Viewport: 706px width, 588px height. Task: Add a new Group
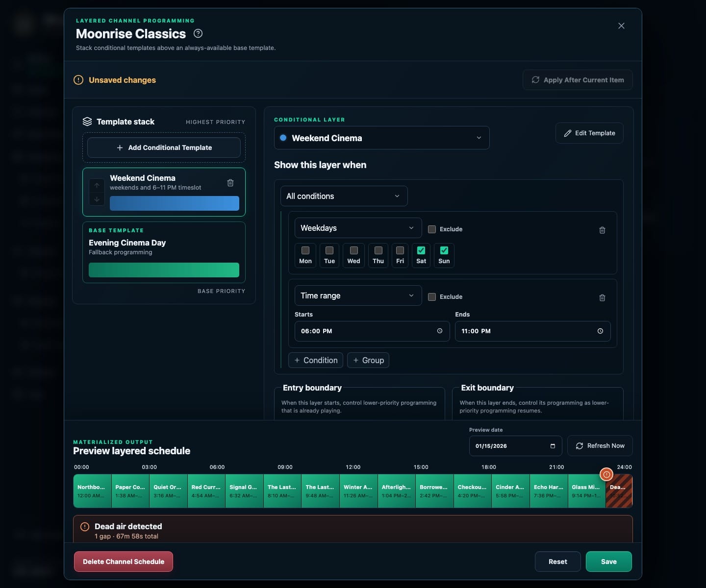[368, 360]
